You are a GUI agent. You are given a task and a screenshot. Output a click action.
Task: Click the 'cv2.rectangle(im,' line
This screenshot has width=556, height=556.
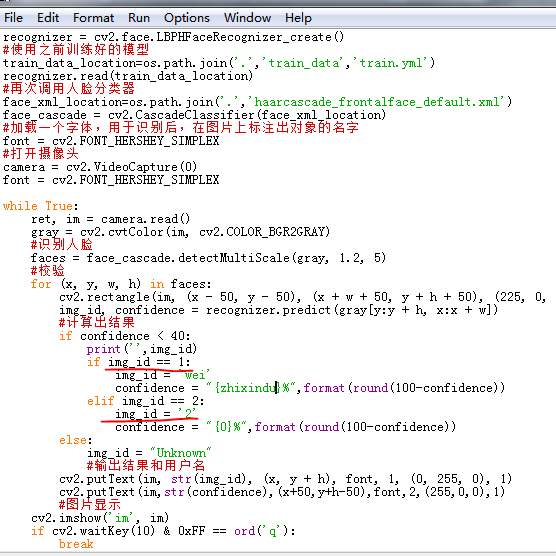(302, 297)
